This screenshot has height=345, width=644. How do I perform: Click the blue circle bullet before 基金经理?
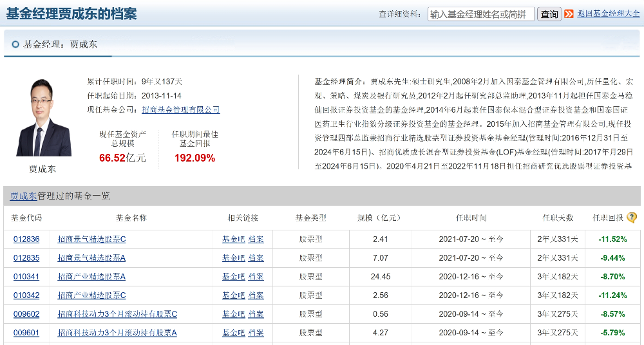point(15,44)
